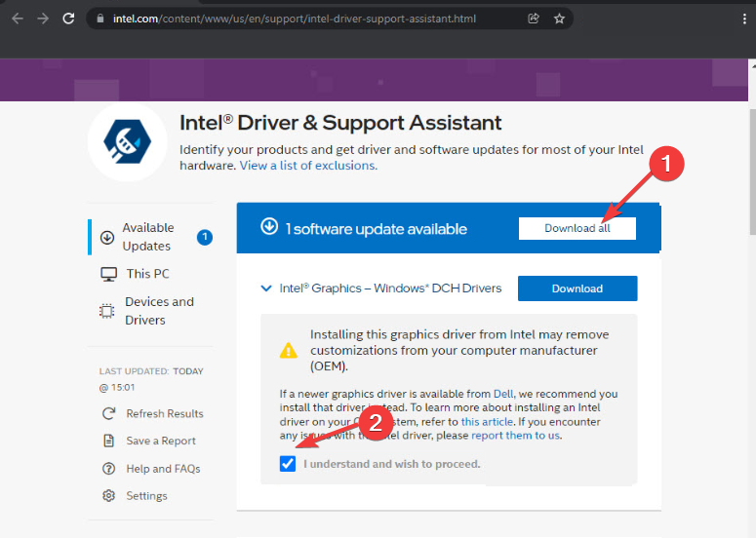Download the Intel Graphics driver

(577, 288)
